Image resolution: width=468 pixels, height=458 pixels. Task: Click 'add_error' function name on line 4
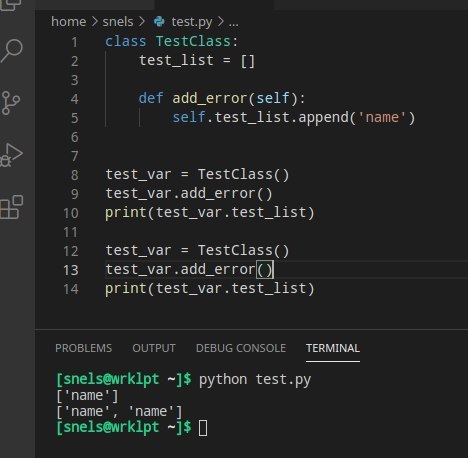[x=210, y=99]
